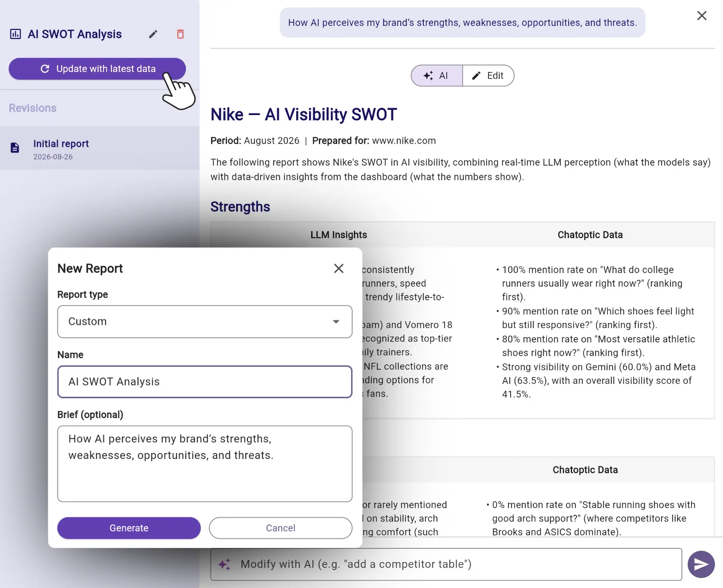Click the Brief (optional) text area

pos(205,464)
